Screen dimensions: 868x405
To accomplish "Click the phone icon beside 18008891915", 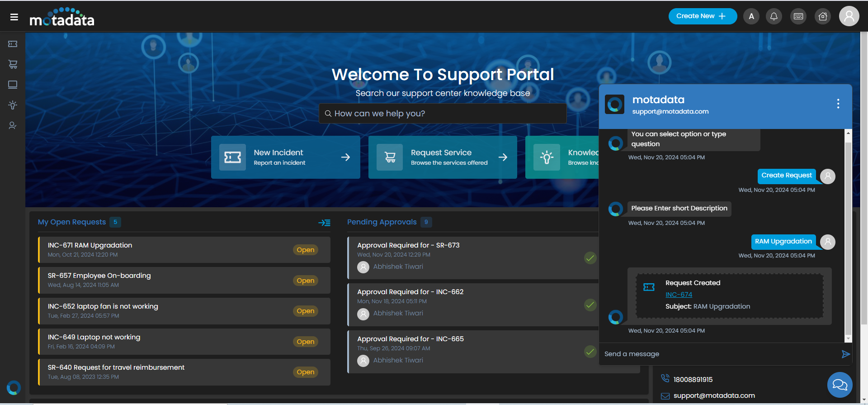I will pos(665,378).
